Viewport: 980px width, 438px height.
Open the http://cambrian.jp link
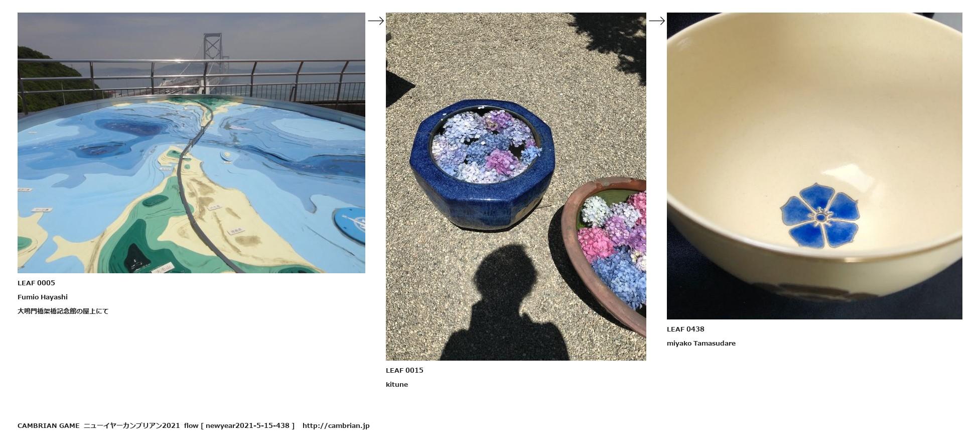(336, 425)
